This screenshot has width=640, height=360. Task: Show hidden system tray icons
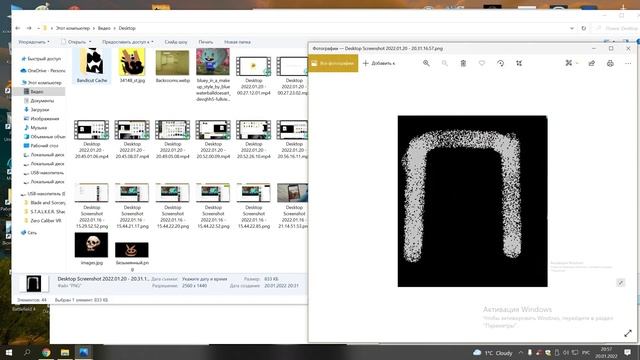point(521,353)
